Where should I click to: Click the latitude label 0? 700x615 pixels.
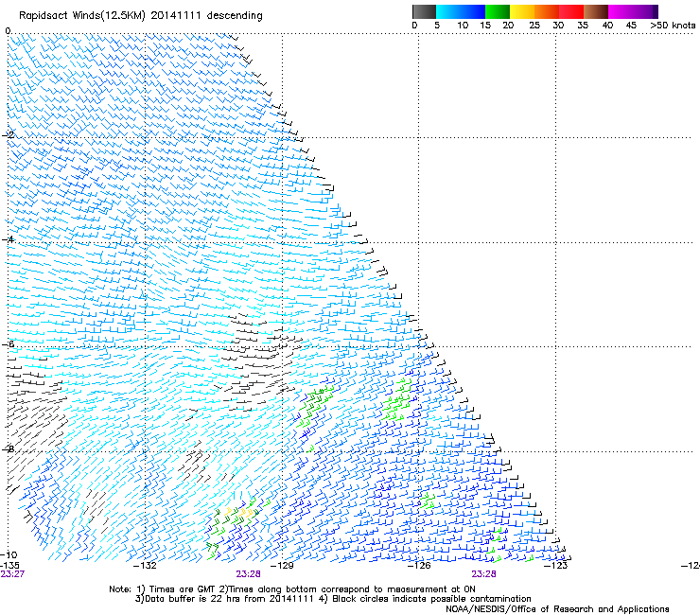coord(8,30)
